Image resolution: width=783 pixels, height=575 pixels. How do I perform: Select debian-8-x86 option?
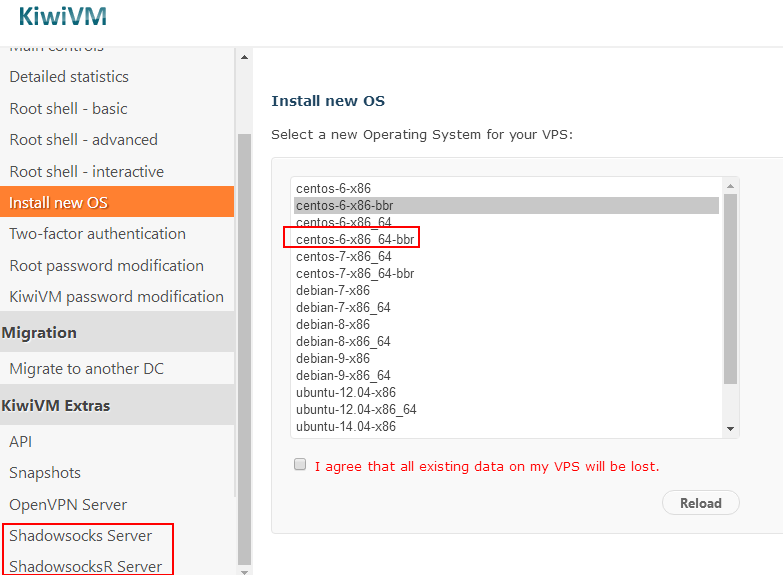(506, 324)
